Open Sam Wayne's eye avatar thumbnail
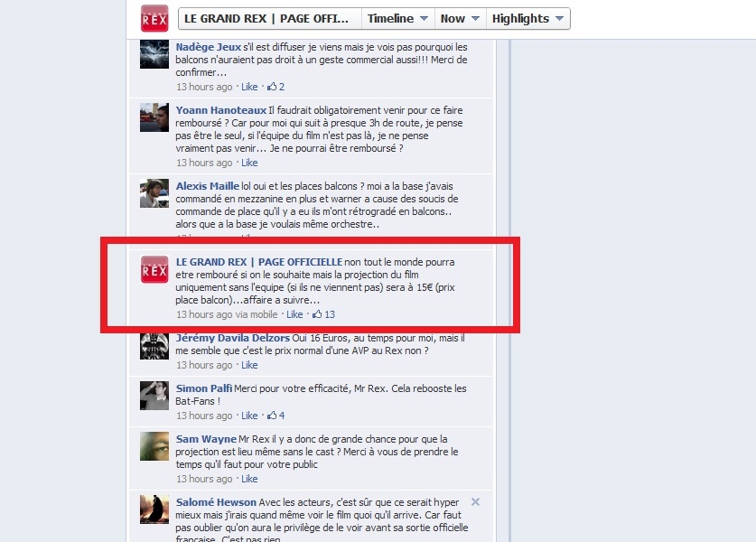 coord(154,446)
